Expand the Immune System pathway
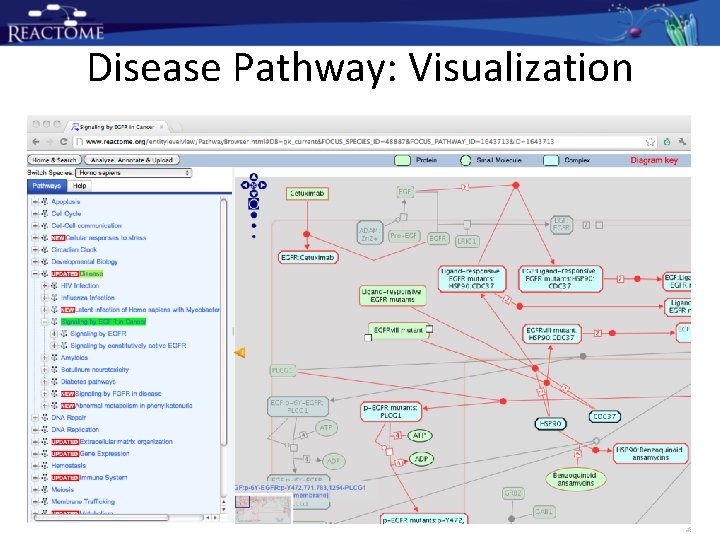This screenshot has width=720, height=540. tap(35, 478)
